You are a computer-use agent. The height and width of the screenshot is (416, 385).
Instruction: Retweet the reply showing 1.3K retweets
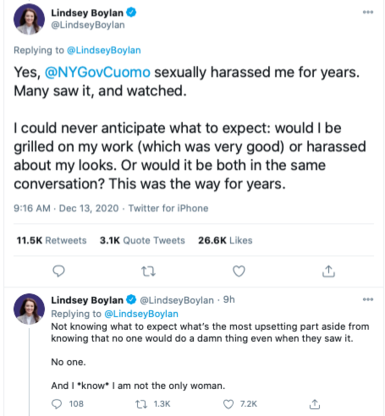tap(140, 404)
